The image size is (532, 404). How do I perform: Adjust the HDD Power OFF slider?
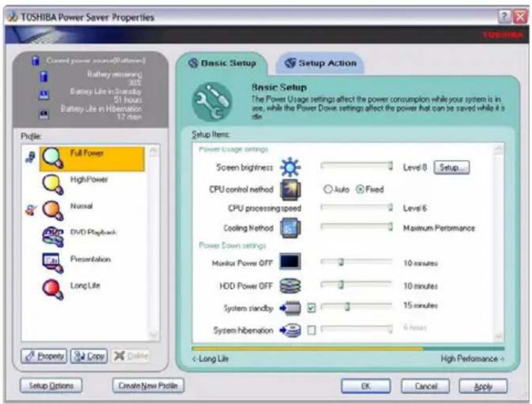[x=357, y=284]
